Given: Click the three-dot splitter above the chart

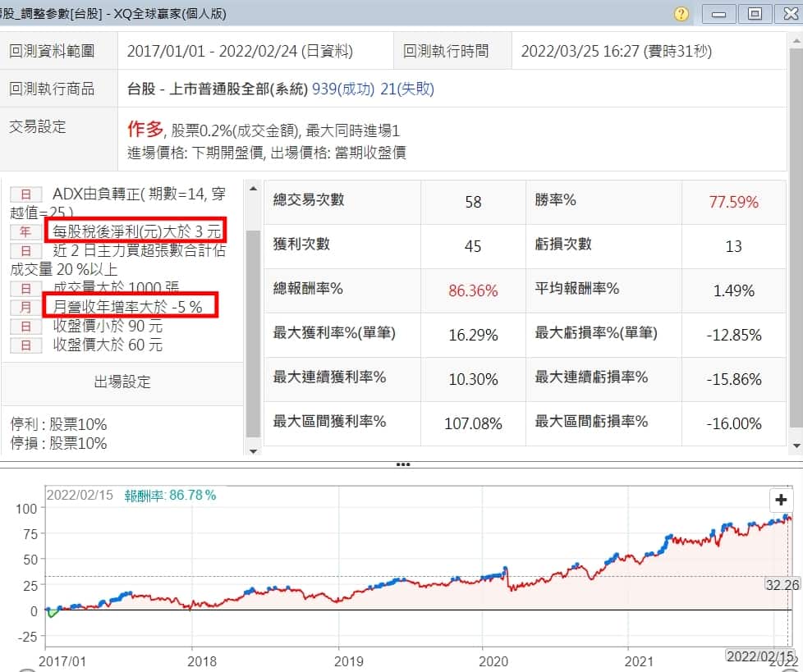Looking at the screenshot, I should point(402,464).
